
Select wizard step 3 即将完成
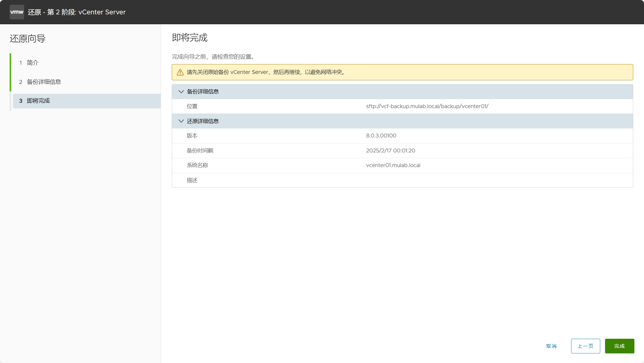click(38, 101)
